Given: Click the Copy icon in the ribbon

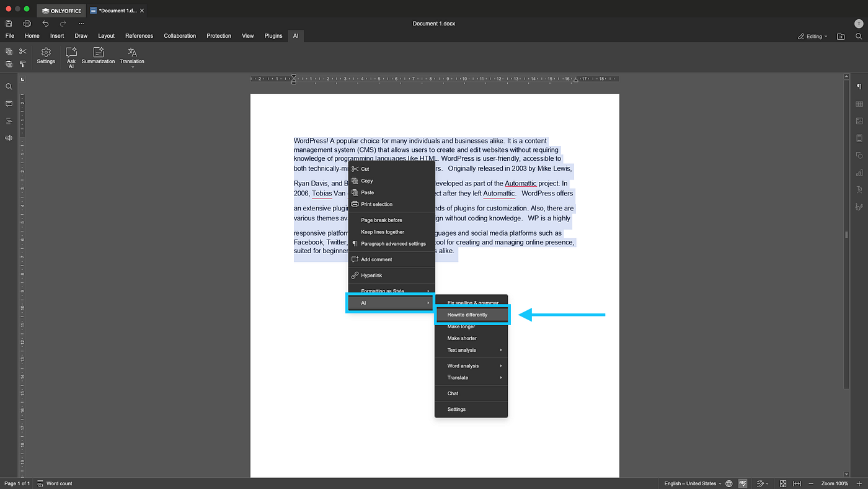Looking at the screenshot, I should coord(9,52).
